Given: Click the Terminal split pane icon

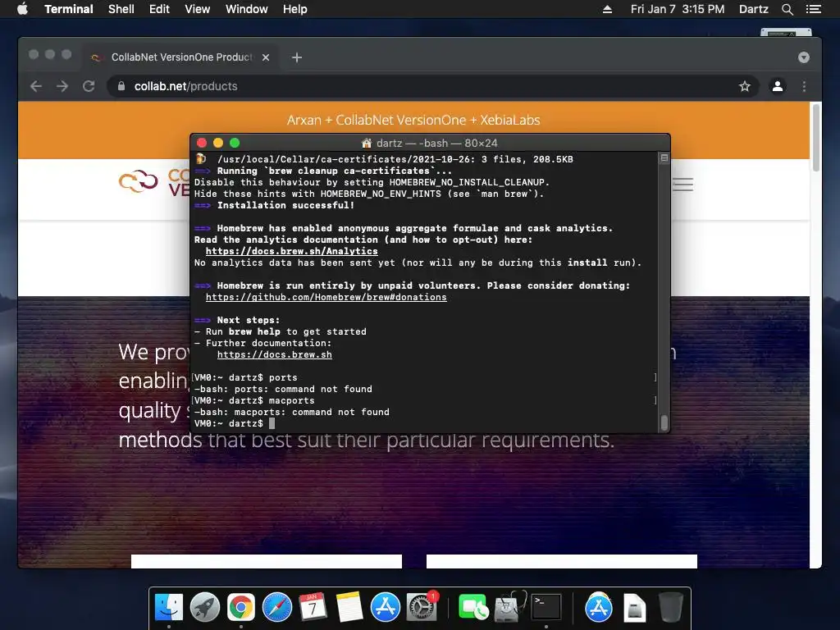Looking at the screenshot, I should click(x=664, y=158).
